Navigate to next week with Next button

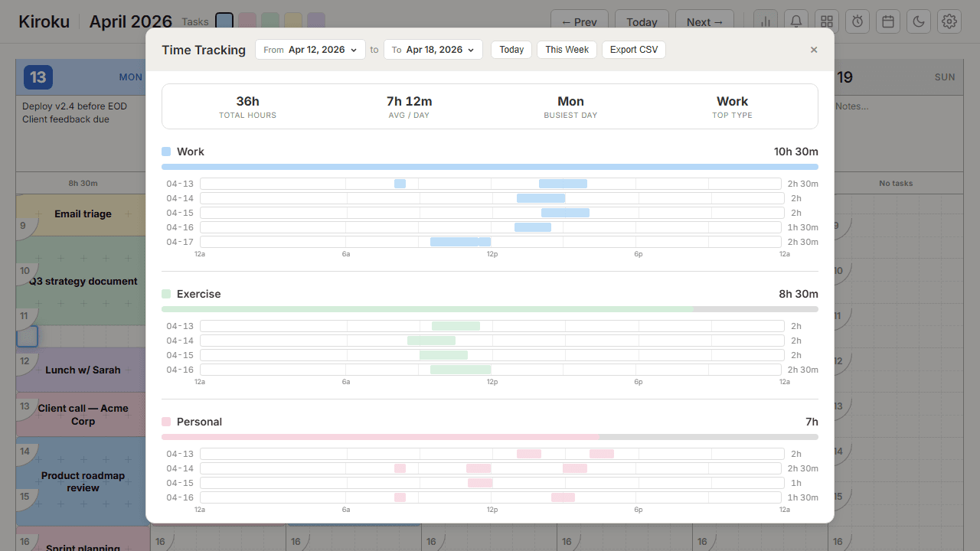704,21
